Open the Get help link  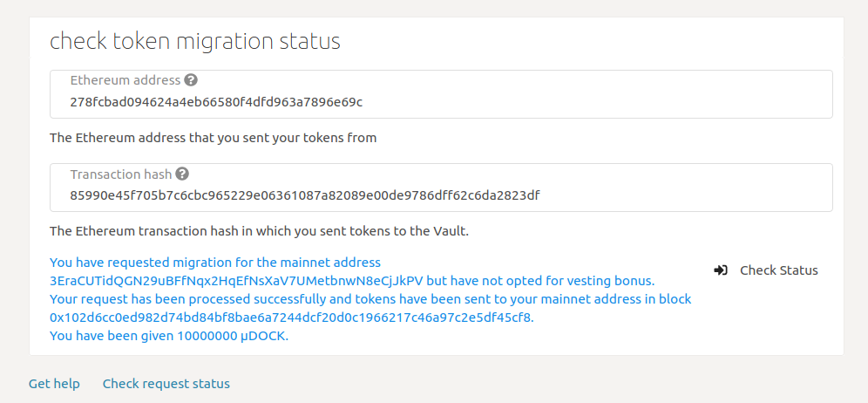pos(54,384)
